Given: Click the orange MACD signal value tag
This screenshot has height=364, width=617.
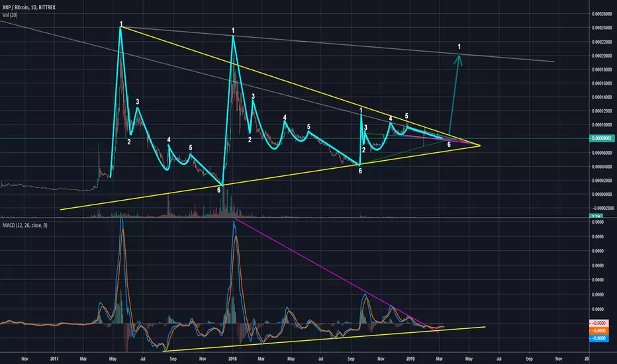Looking at the screenshot, I should click(599, 331).
